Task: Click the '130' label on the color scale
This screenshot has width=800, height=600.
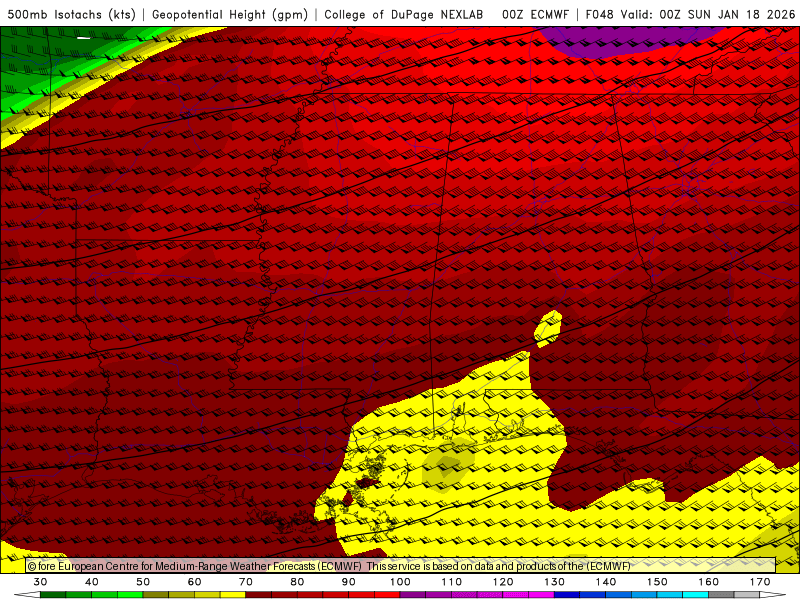Action: (554, 582)
